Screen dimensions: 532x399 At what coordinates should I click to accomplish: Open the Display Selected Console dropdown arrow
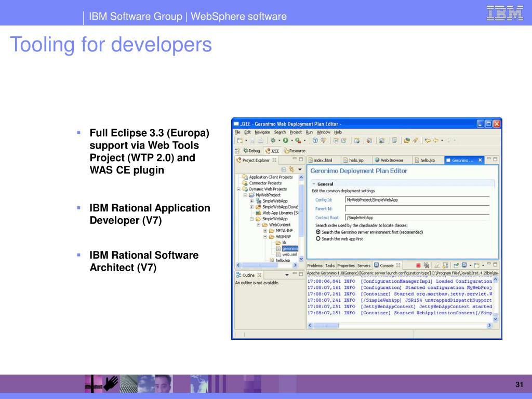(x=470, y=265)
